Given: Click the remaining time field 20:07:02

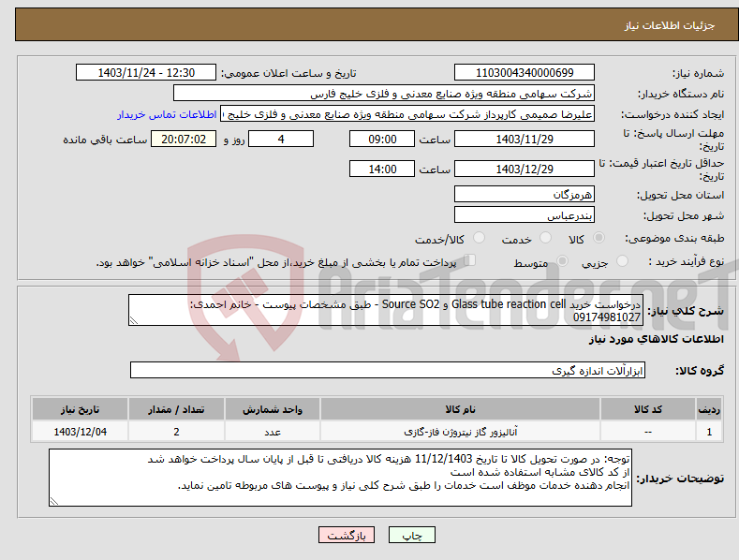Looking at the screenshot, I should pos(184,139).
